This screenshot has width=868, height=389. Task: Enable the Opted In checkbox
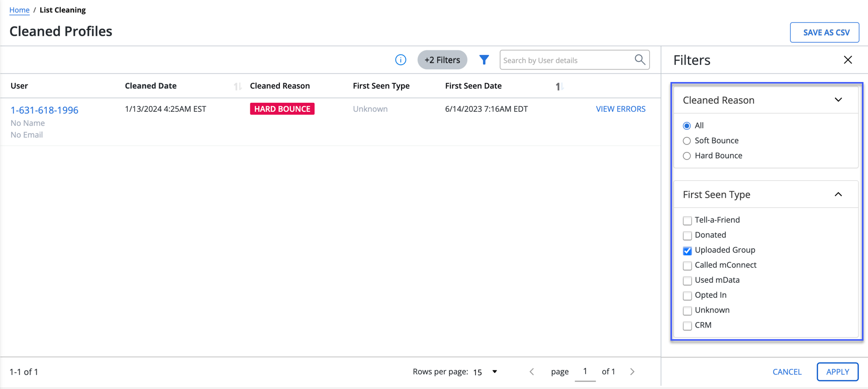[x=687, y=296]
